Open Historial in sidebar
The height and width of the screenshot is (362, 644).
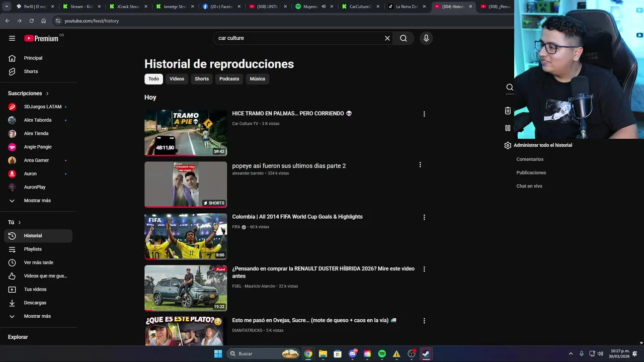(x=38, y=236)
